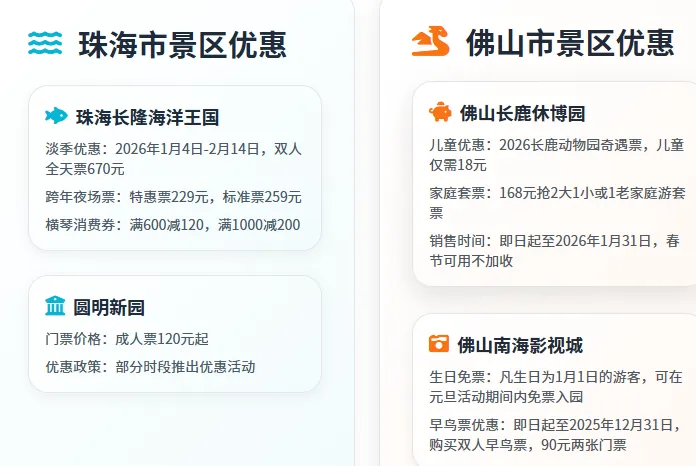Viewport: 696px width, 466px height.
Task: Click the blue waves icon beside 珠海市景区优惠
Action: (45, 43)
